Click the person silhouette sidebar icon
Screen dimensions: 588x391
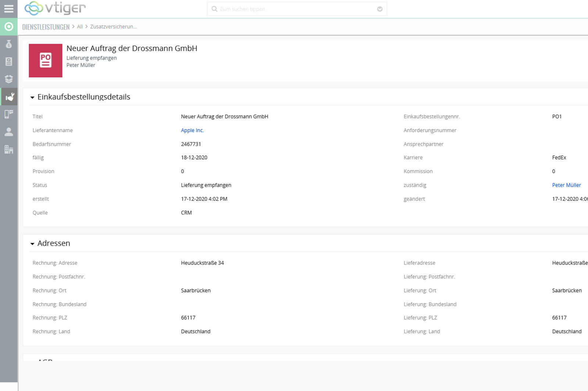coord(9,132)
